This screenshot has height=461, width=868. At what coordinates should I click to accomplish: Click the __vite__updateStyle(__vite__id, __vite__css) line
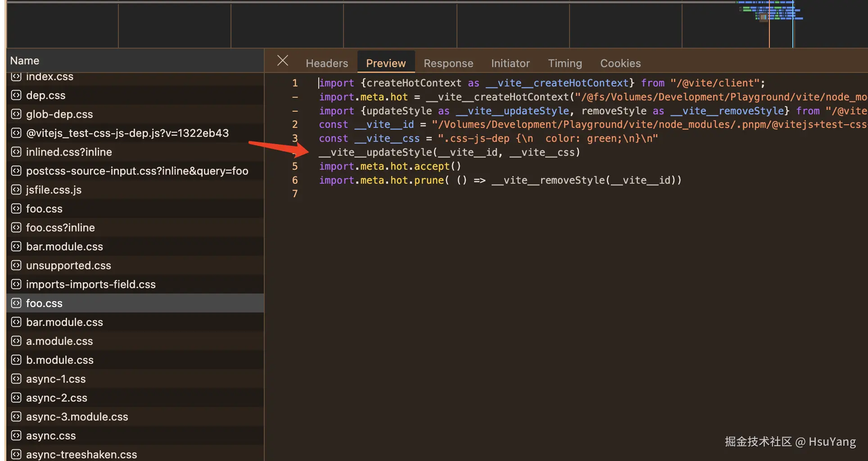coord(449,153)
